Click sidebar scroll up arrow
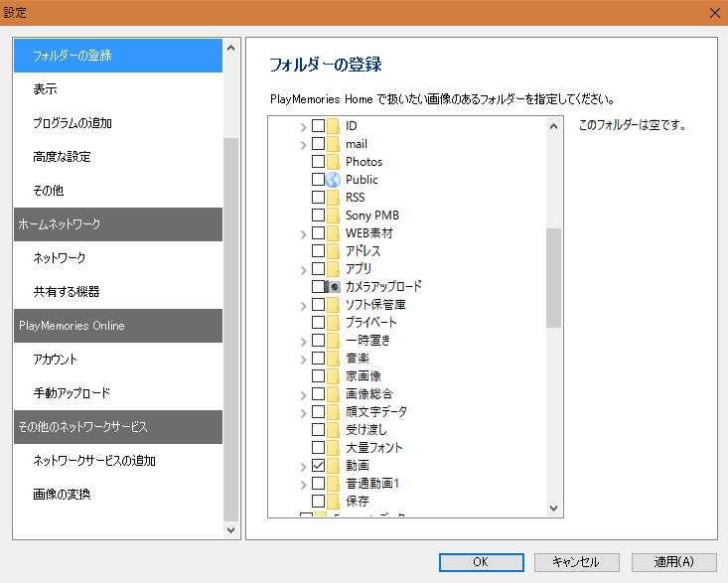This screenshot has width=728, height=583. [230, 48]
